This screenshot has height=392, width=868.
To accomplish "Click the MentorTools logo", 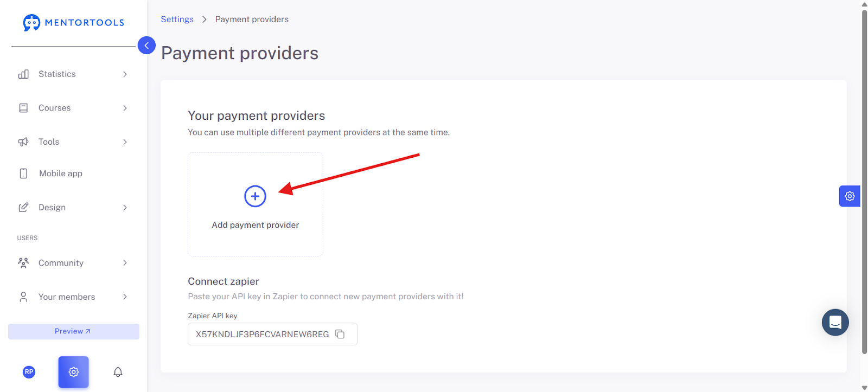I will pyautogui.click(x=74, y=23).
